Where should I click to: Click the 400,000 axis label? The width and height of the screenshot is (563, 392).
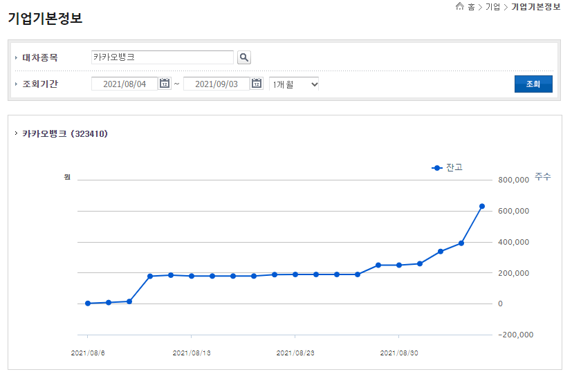pos(513,242)
